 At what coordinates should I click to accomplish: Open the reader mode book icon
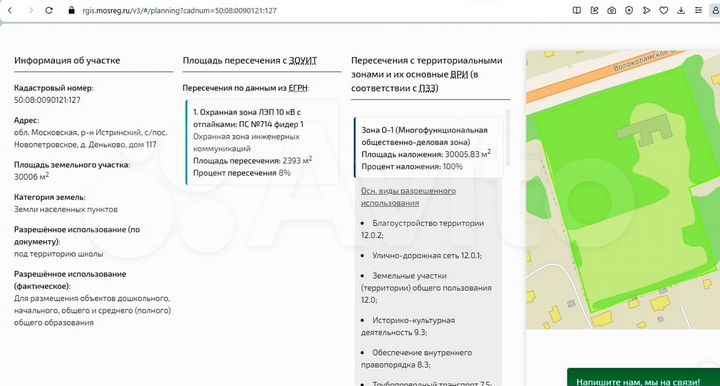[x=577, y=10]
